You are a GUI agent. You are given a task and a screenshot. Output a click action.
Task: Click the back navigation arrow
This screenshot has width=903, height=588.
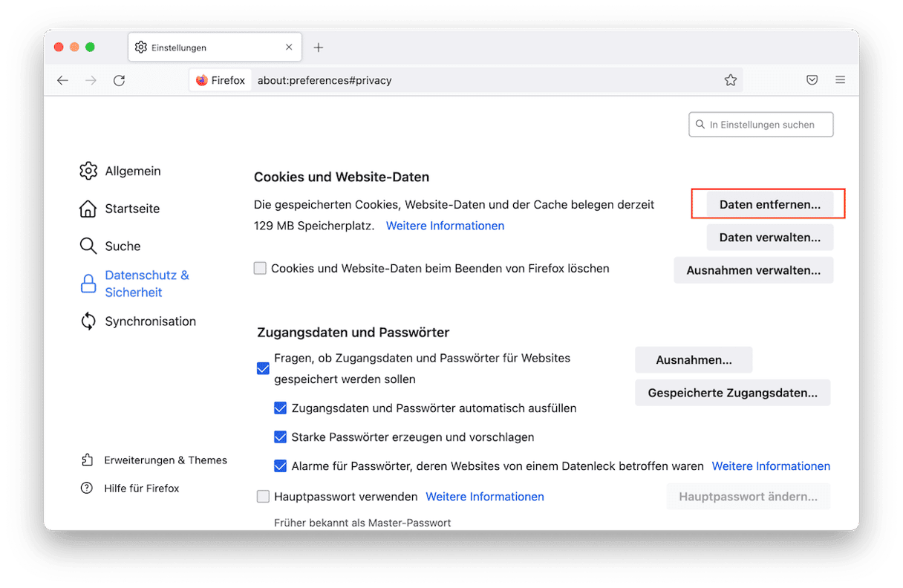coord(62,80)
